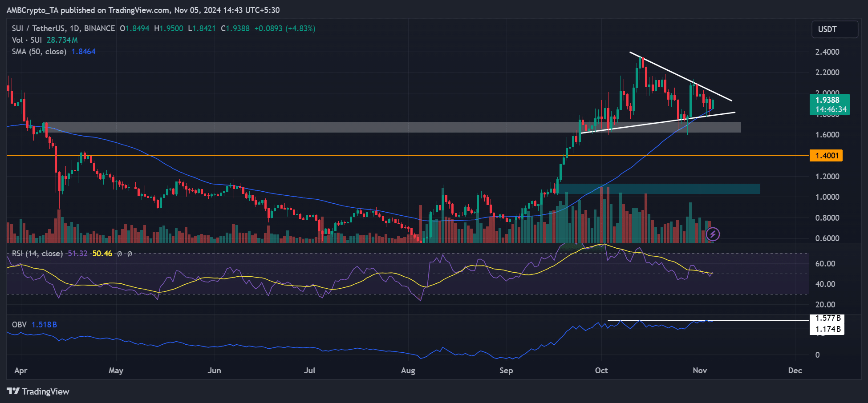The height and width of the screenshot is (403, 868).
Task: Click the RSI value 51.32
Action: (77, 254)
